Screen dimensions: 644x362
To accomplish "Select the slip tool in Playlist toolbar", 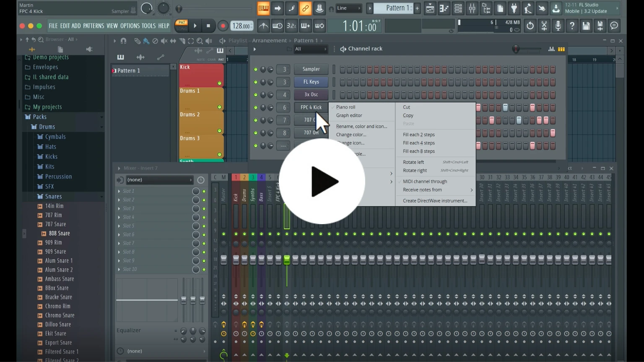I will coord(173,41).
